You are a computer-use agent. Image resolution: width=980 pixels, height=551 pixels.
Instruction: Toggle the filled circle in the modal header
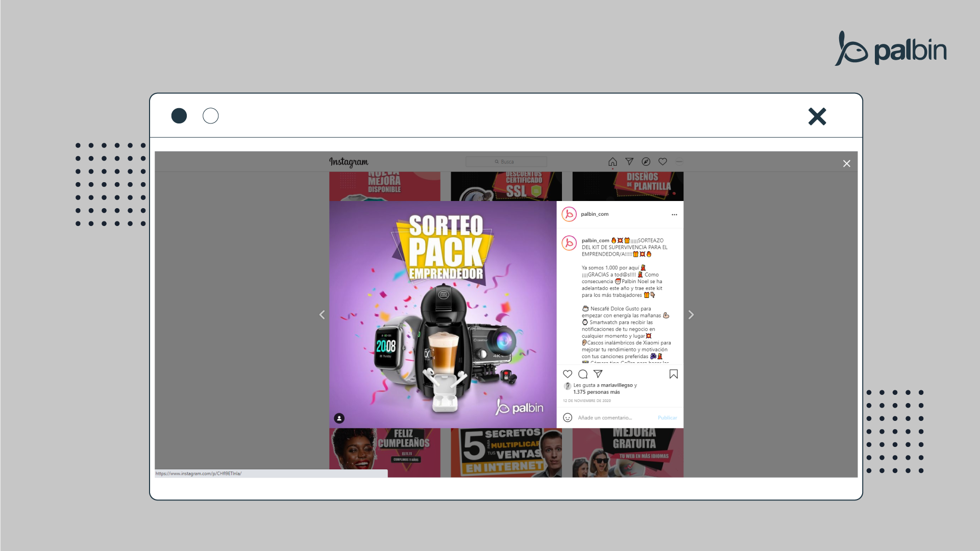[x=179, y=116]
